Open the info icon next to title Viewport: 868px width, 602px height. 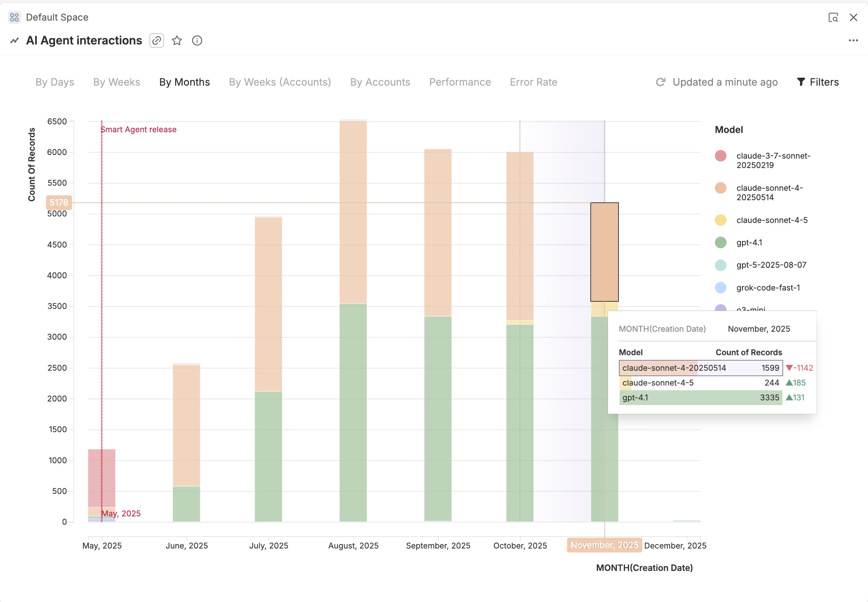[197, 40]
